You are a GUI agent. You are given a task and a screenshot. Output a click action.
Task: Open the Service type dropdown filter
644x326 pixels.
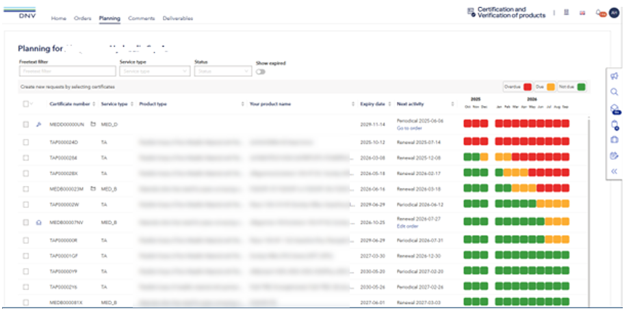tap(155, 71)
